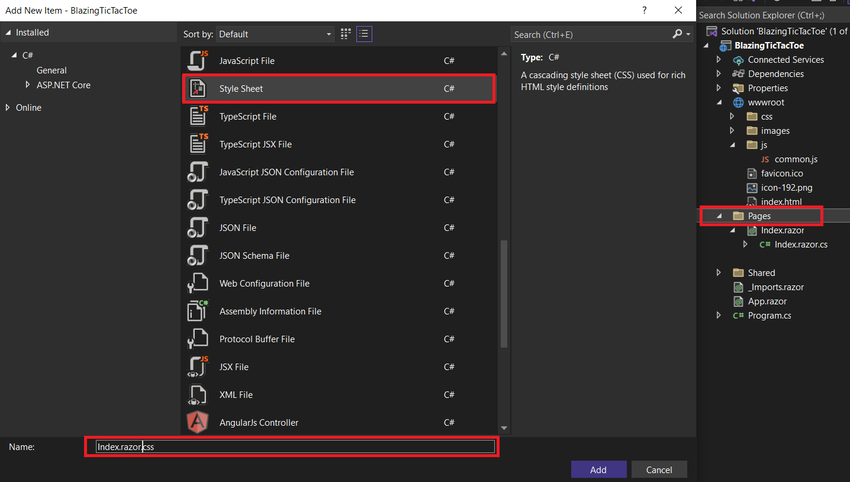Expand the images folder node

coord(732,131)
